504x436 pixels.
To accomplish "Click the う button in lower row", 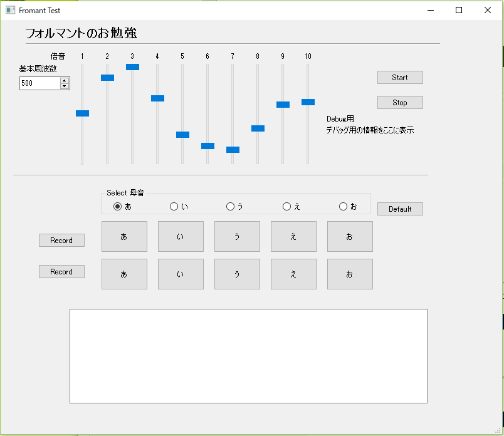I will click(237, 274).
